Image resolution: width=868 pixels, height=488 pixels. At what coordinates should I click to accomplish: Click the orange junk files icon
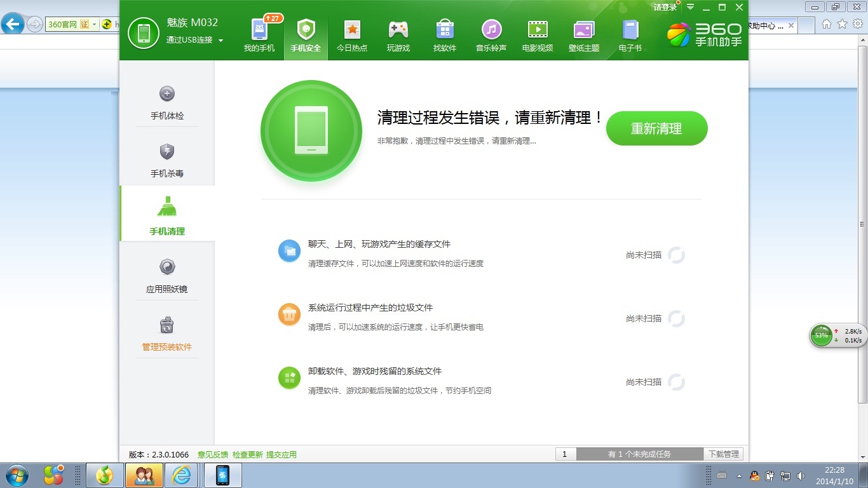(x=289, y=315)
